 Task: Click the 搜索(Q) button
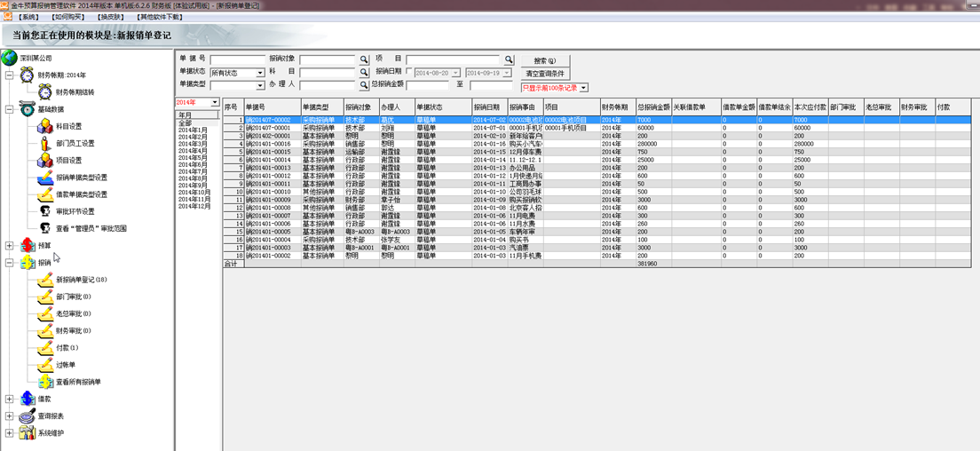point(546,60)
